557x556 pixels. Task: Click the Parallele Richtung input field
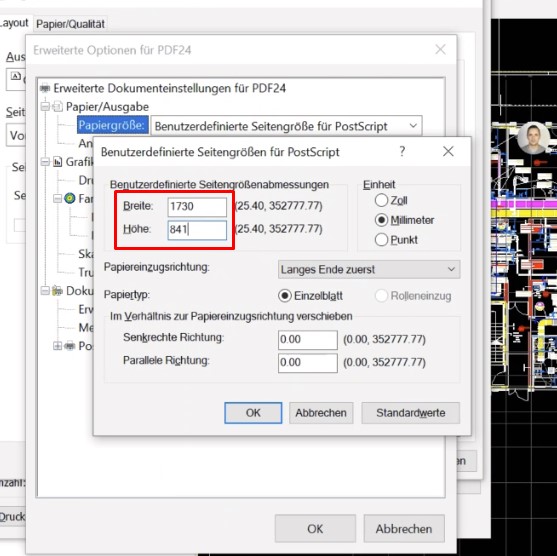308,363
